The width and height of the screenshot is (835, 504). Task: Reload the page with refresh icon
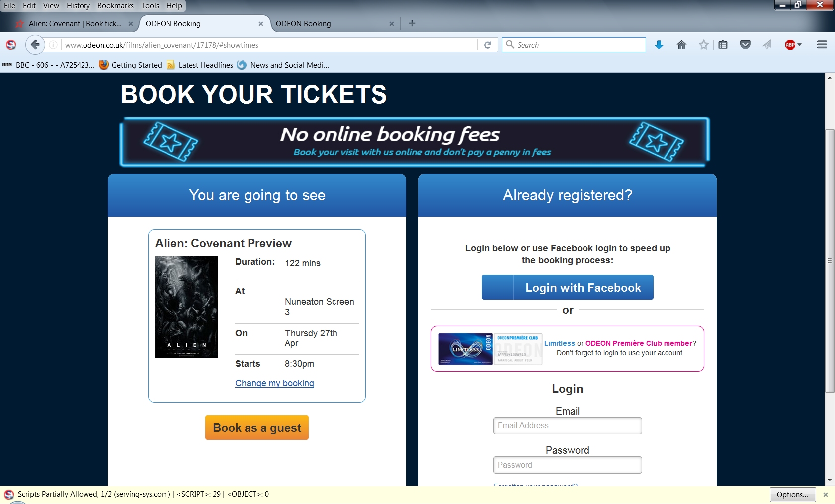[488, 45]
